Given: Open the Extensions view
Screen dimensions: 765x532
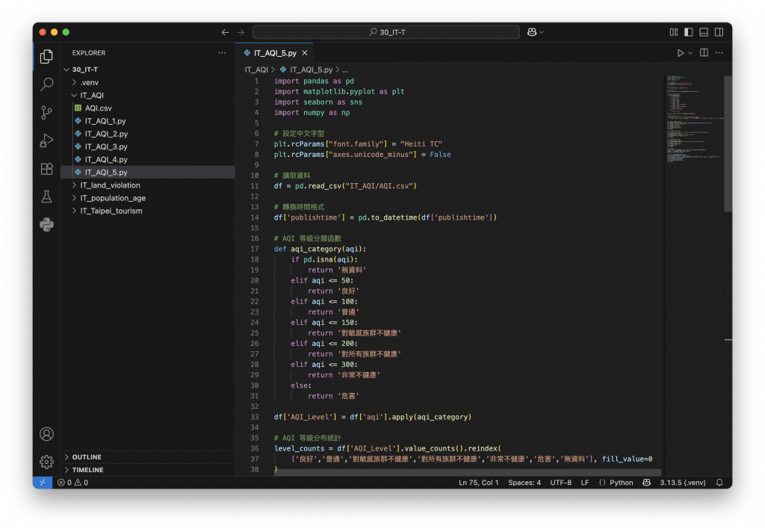Looking at the screenshot, I should tap(46, 169).
